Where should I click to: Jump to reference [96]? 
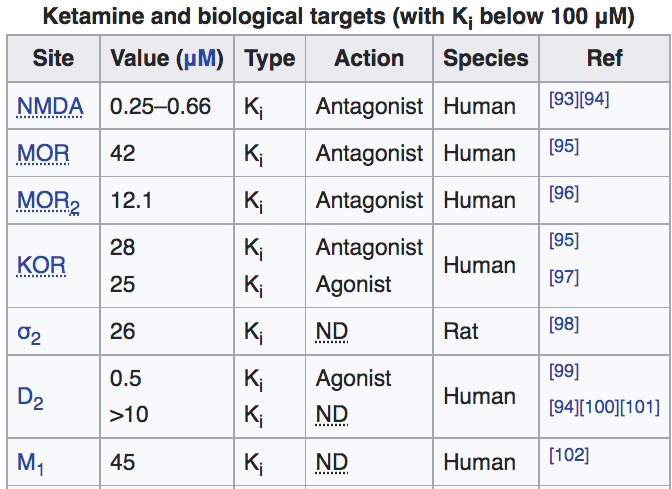(564, 193)
